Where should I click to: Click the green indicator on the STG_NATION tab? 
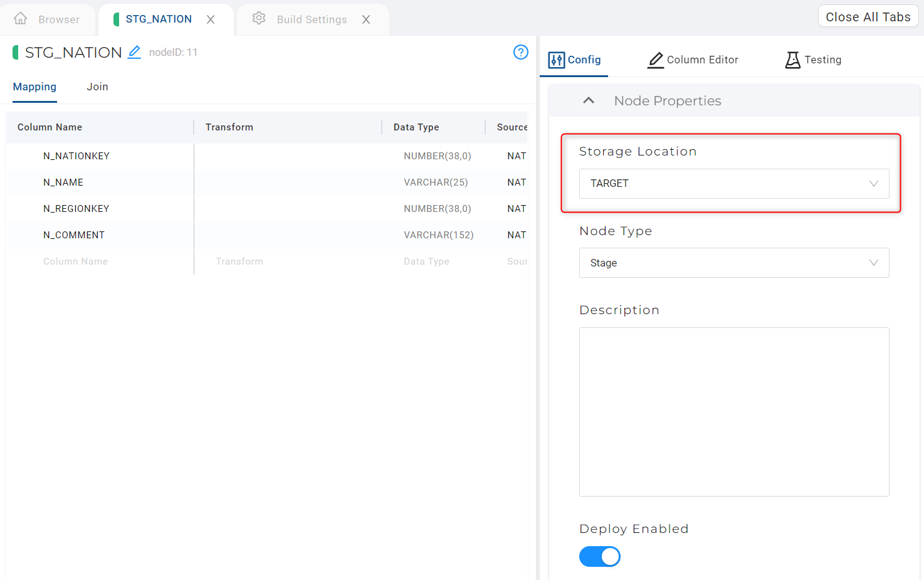pos(116,19)
